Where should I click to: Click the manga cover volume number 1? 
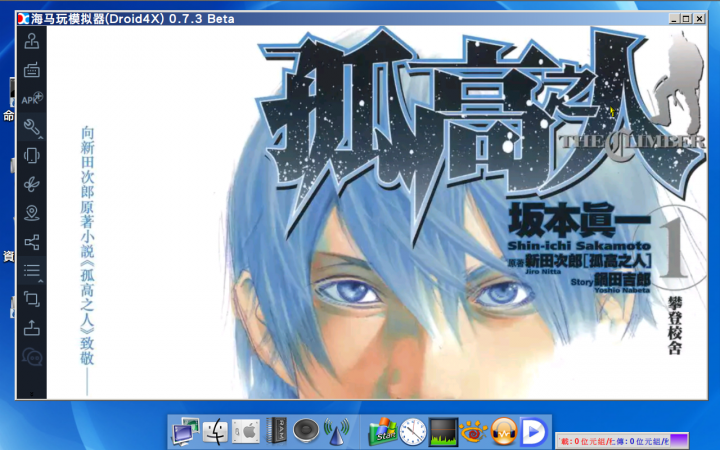pos(675,248)
